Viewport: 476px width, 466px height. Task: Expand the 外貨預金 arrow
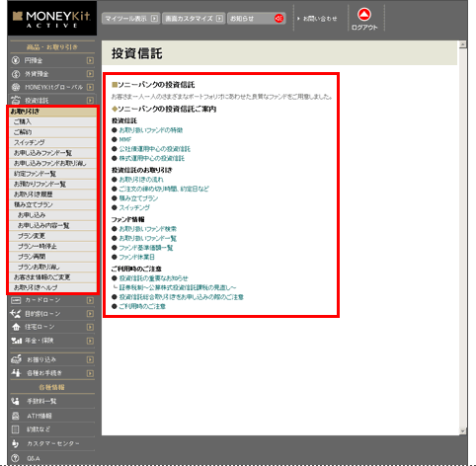point(90,74)
